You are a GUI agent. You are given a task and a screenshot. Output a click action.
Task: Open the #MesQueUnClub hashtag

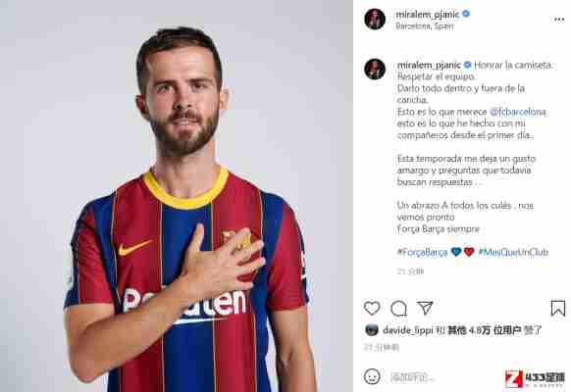(x=513, y=252)
